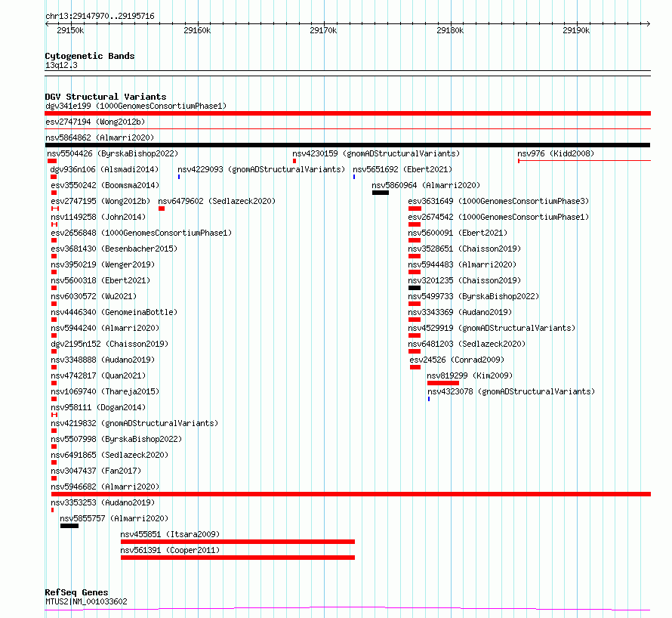
Task: Select esv3550242 Boomsma2014 label
Action: [x=105, y=185]
